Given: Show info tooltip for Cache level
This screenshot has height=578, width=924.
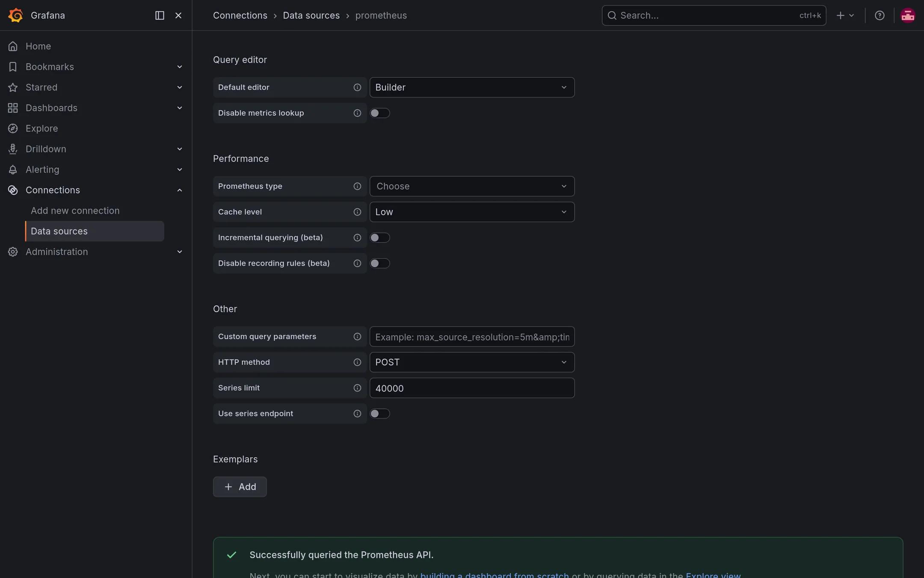Looking at the screenshot, I should [357, 212].
